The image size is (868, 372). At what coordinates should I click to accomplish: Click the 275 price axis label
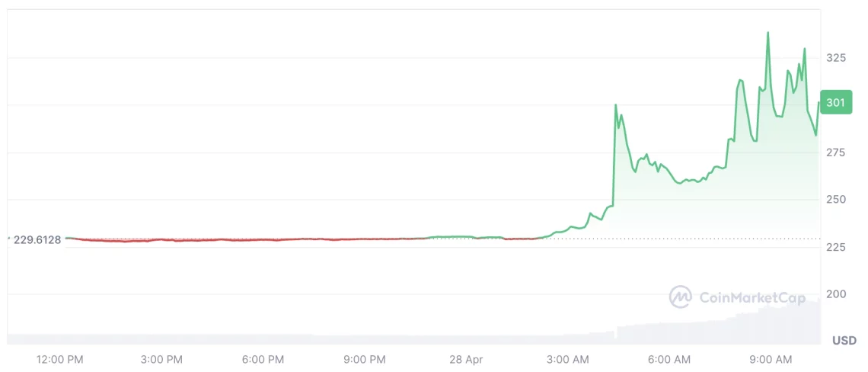tap(836, 152)
